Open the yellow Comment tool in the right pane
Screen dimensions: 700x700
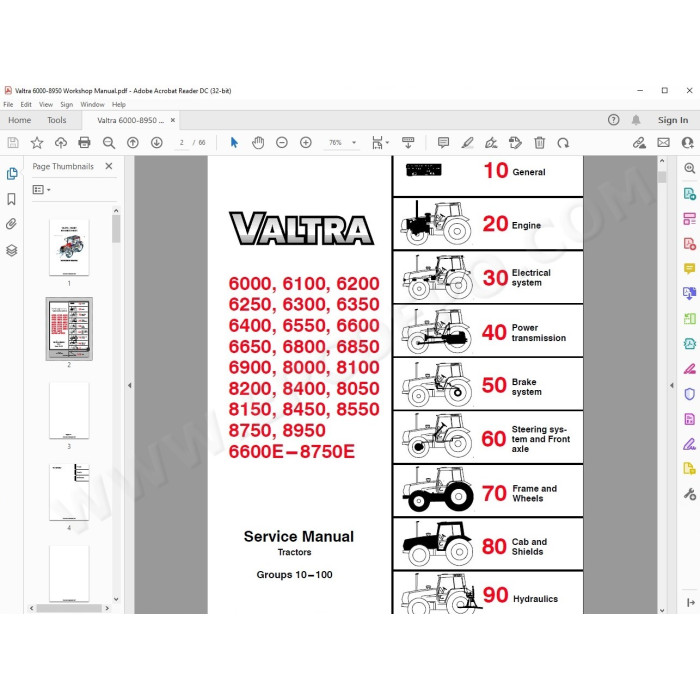[x=689, y=268]
